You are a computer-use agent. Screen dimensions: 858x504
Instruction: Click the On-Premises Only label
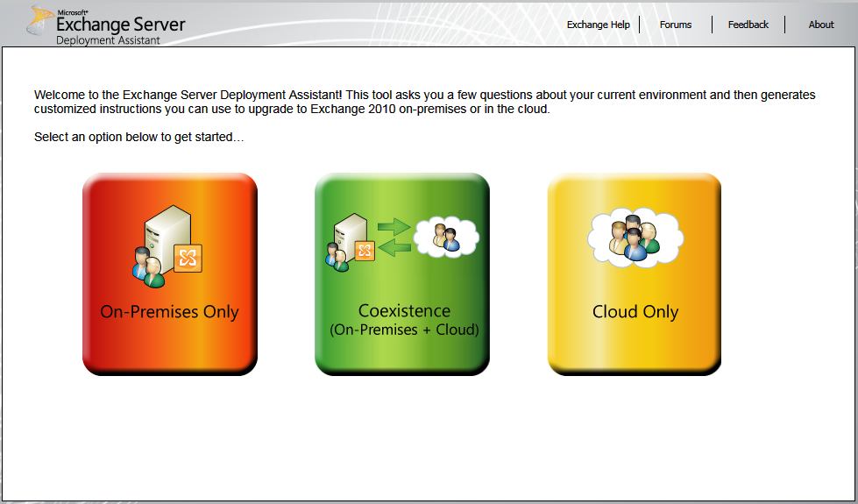point(169,311)
